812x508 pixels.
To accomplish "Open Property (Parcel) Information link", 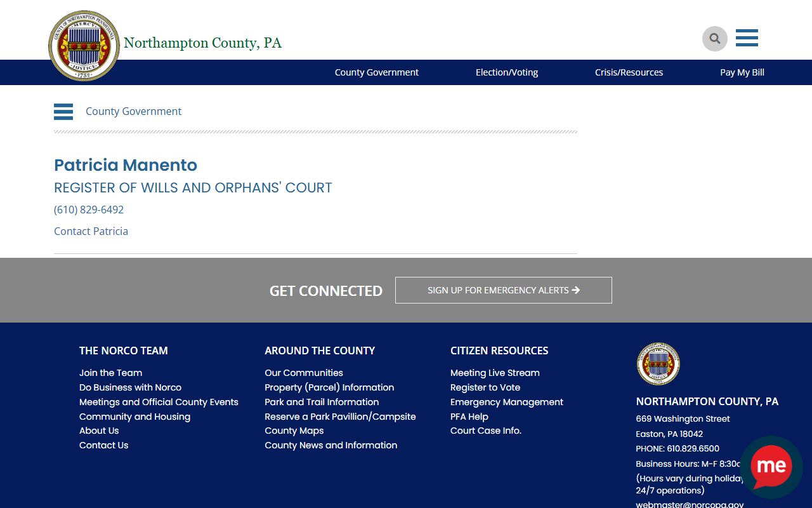I will (x=329, y=387).
